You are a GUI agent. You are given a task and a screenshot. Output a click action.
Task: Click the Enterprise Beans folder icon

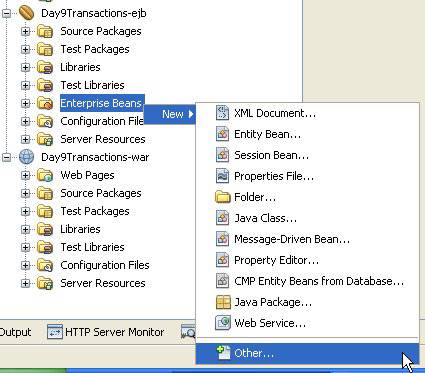[45, 103]
